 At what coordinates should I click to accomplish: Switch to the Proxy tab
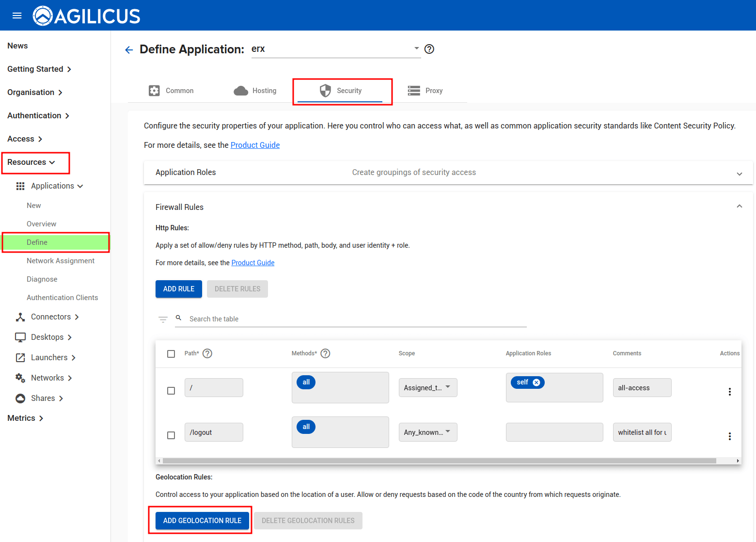[425, 91]
